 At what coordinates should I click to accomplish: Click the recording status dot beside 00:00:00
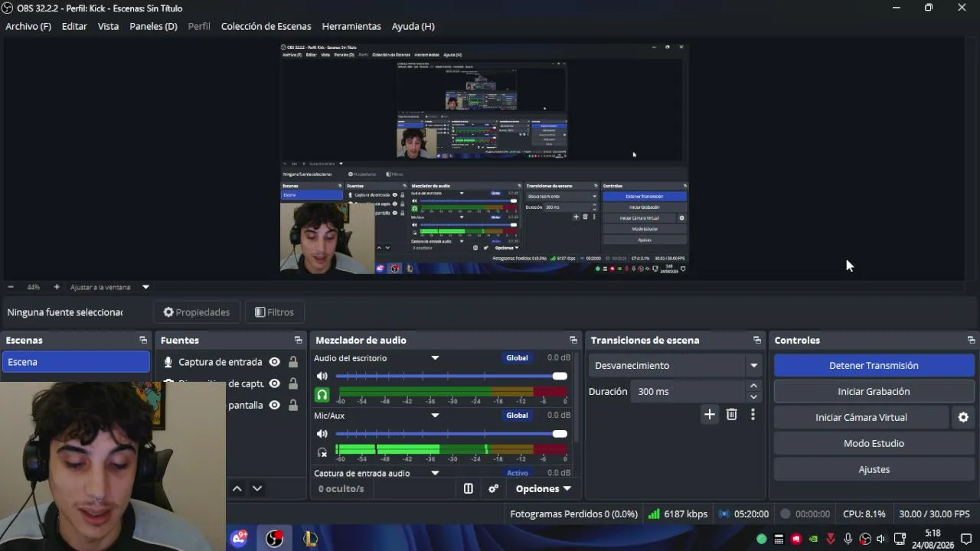click(785, 514)
